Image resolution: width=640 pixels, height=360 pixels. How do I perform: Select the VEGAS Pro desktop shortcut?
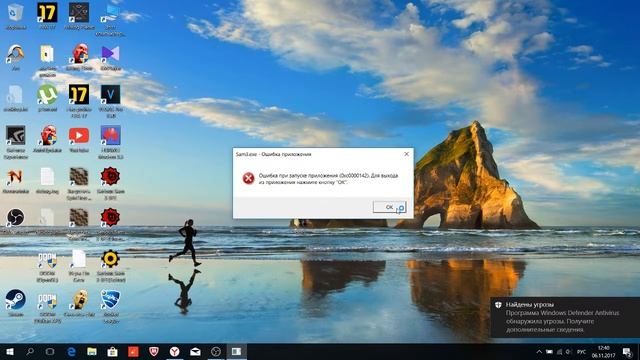(x=111, y=100)
